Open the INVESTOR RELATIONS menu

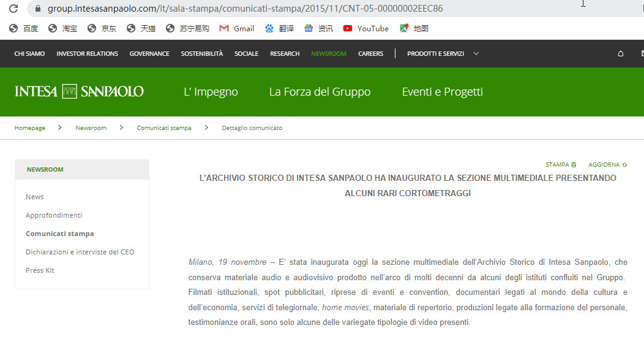87,53
